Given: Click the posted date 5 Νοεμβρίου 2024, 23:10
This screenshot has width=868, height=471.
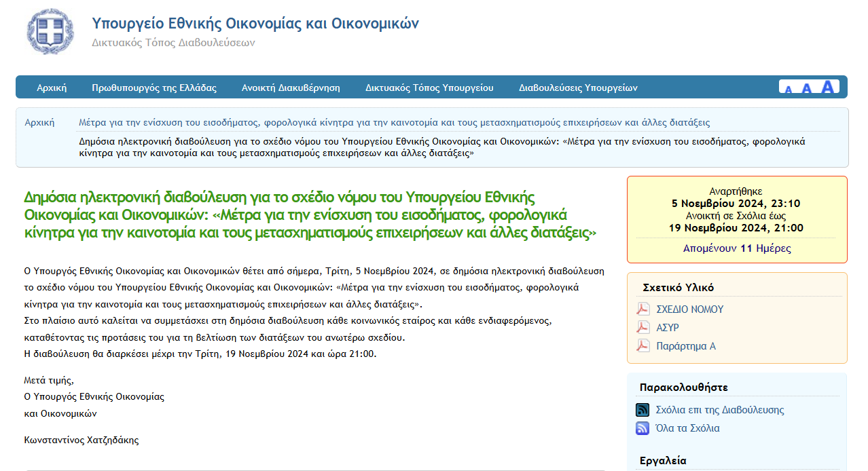Looking at the screenshot, I should coord(736,204).
